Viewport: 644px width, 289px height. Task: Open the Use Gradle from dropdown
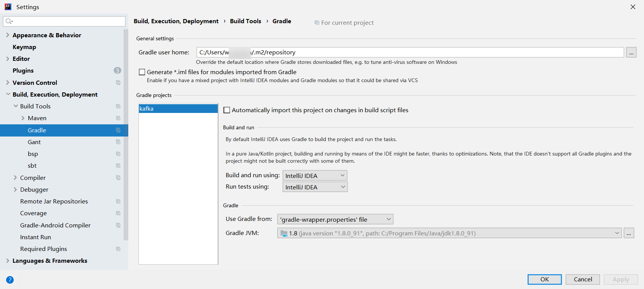pos(335,219)
